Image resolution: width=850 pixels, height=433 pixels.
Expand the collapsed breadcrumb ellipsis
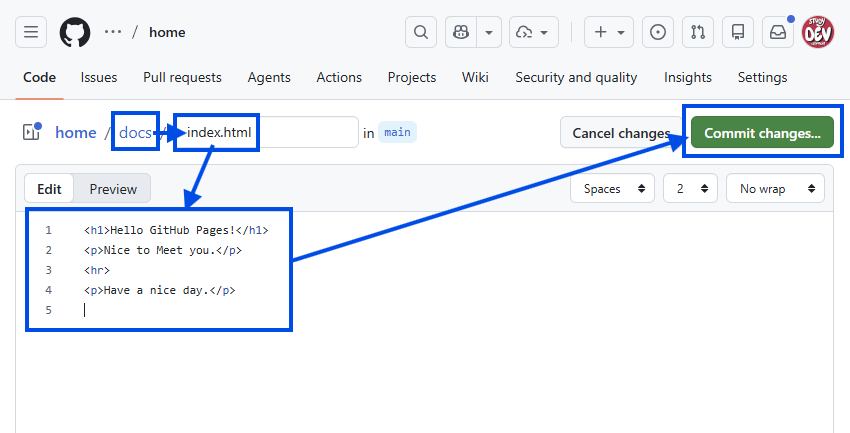(113, 32)
